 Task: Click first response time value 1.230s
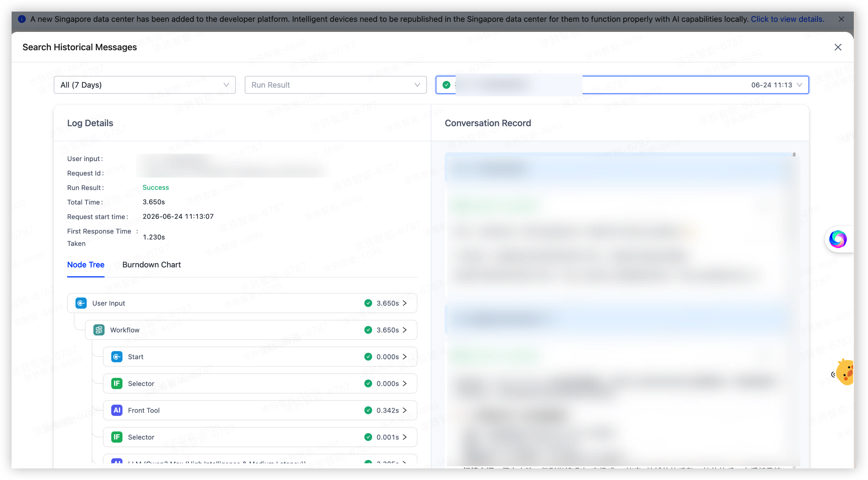click(x=154, y=237)
